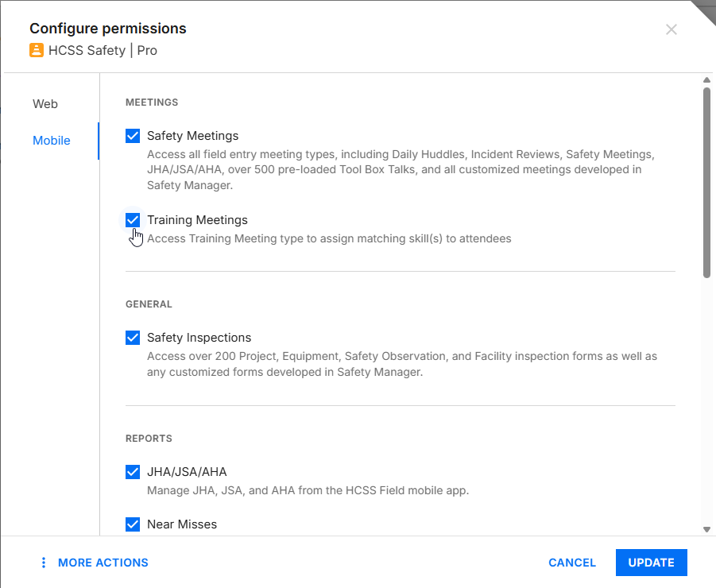Image resolution: width=716 pixels, height=588 pixels.
Task: Disable the Training Meetings permission checkbox
Action: click(133, 220)
